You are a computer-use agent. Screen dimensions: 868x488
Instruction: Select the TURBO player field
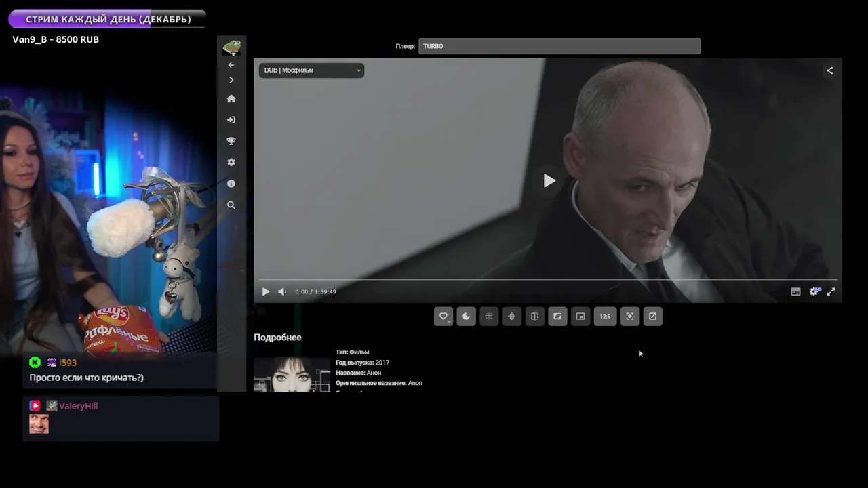coord(559,46)
